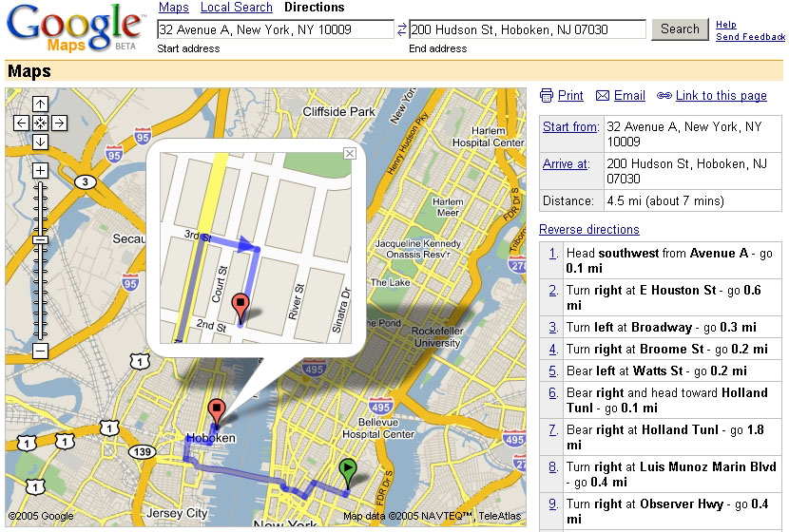
Task: Click the Email link
Action: tap(629, 96)
